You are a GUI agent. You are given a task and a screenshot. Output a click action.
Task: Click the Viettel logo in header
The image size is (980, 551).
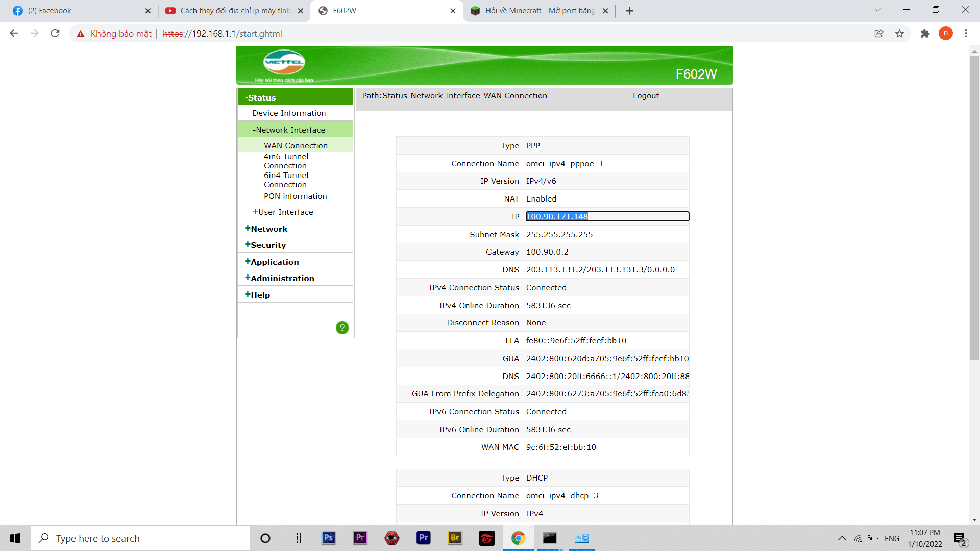pyautogui.click(x=284, y=63)
